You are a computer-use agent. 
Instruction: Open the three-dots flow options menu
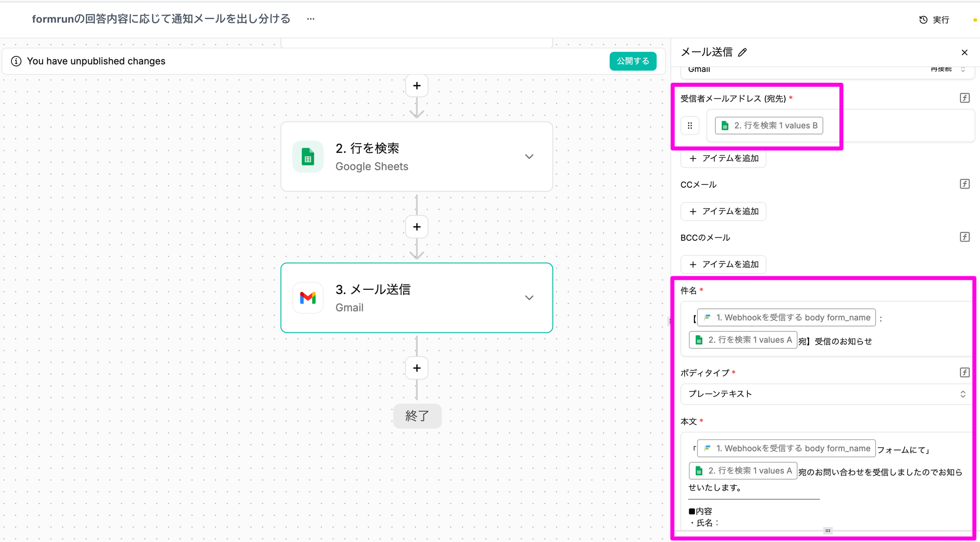tap(311, 19)
